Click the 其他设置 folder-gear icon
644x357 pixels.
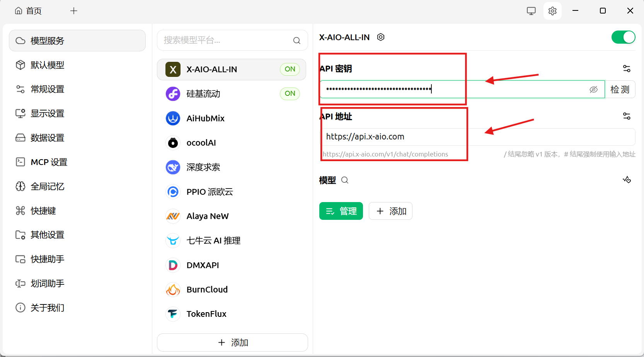click(20, 235)
